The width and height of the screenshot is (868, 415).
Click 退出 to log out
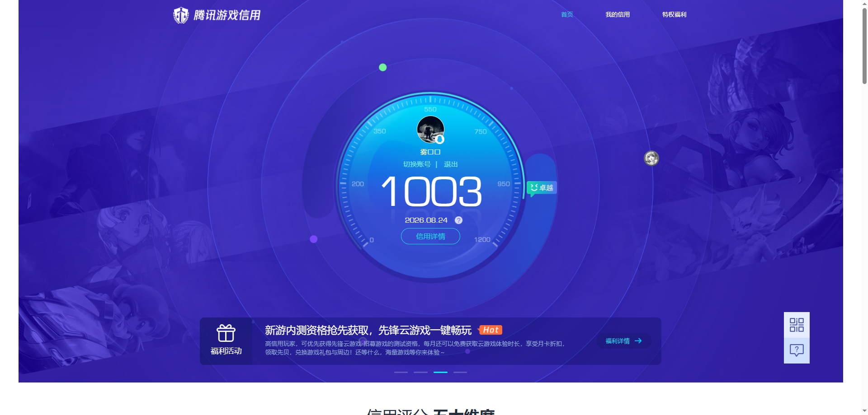point(451,164)
